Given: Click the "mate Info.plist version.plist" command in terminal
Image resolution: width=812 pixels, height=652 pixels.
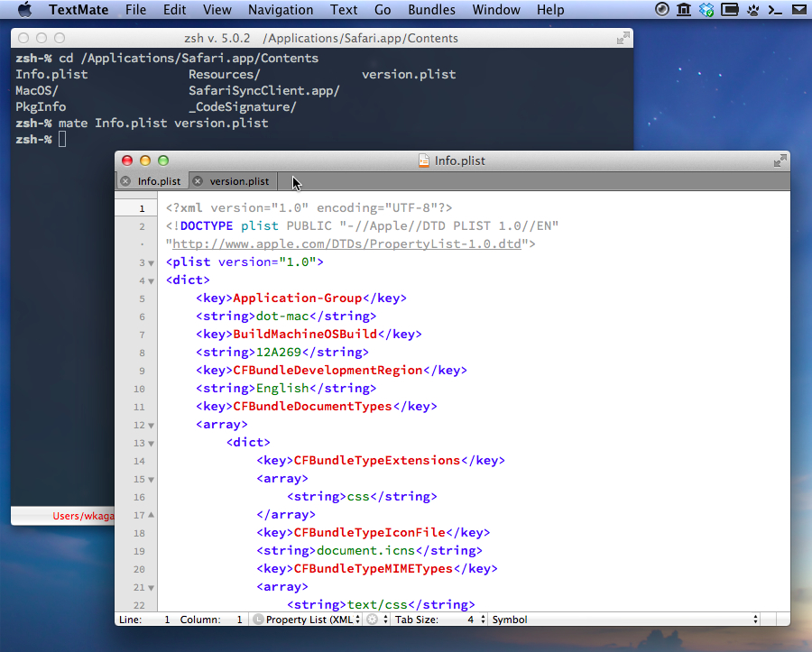Looking at the screenshot, I should point(163,124).
